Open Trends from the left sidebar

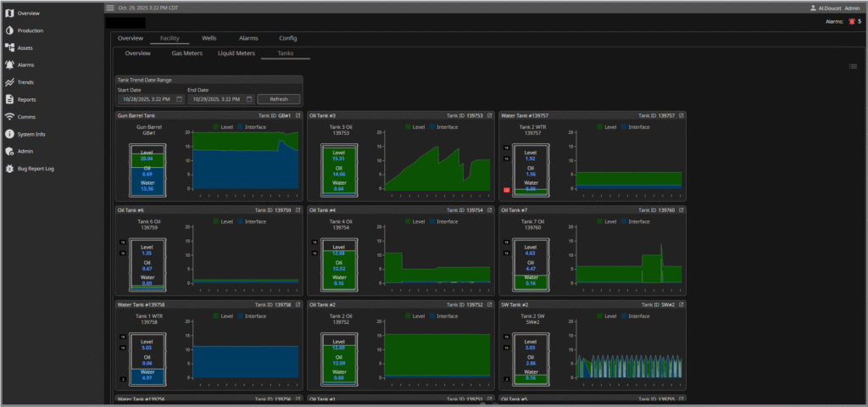click(x=26, y=82)
